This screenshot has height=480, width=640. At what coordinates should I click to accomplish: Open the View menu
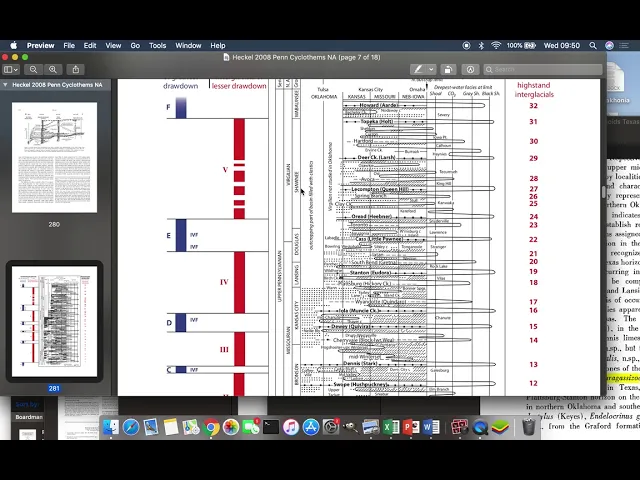click(113, 45)
